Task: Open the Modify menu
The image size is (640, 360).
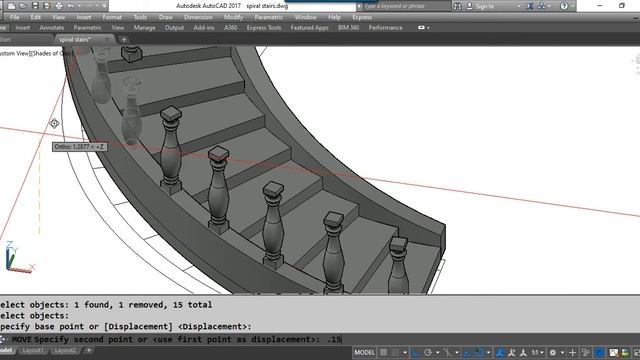Action: pyautogui.click(x=233, y=17)
